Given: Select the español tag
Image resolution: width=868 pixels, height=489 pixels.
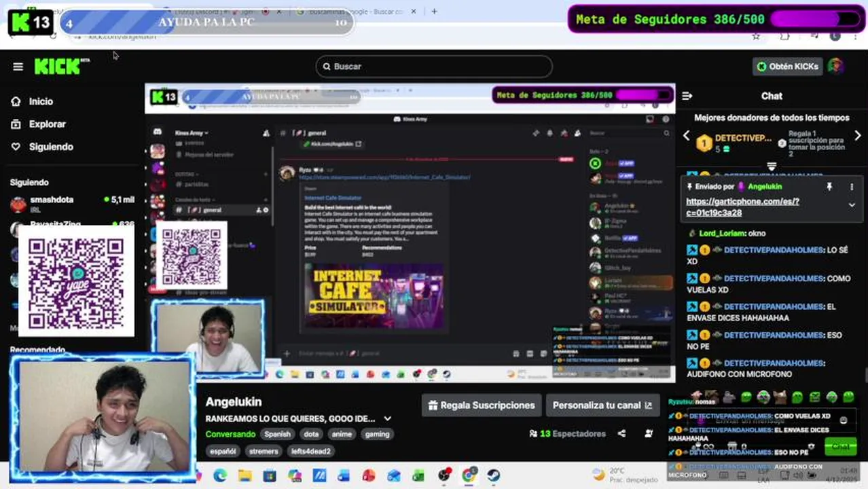Looking at the screenshot, I should click(x=223, y=451).
